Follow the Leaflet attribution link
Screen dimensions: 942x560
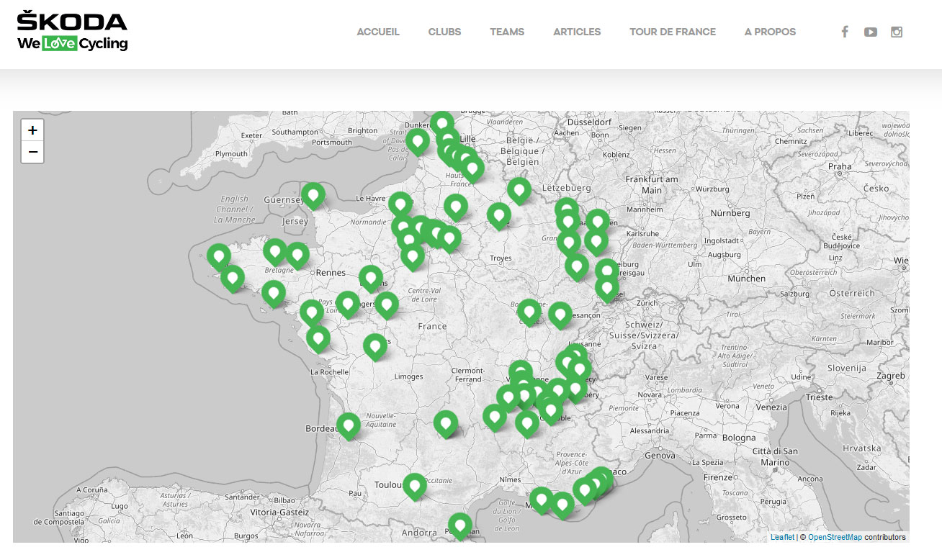pyautogui.click(x=782, y=537)
